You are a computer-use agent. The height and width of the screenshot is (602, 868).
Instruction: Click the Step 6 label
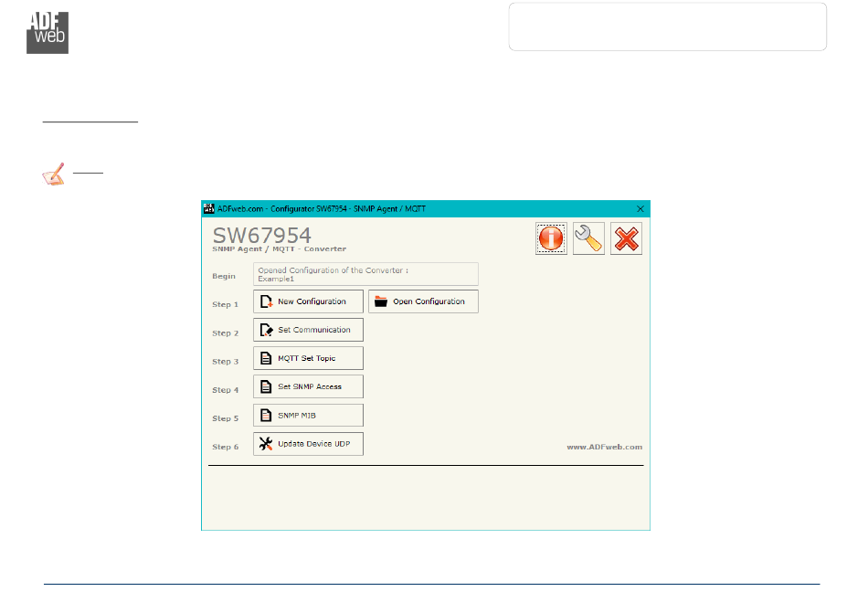(x=226, y=447)
